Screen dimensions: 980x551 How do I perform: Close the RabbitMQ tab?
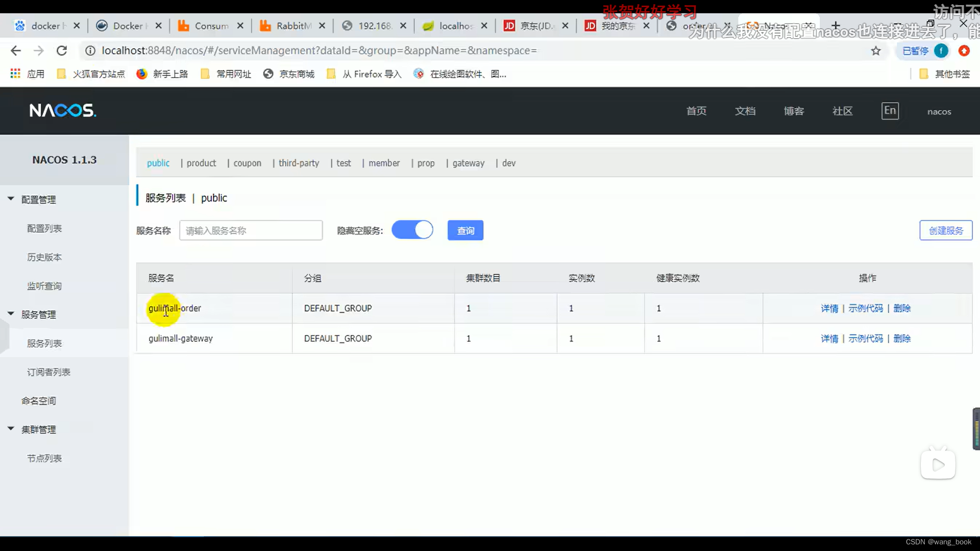click(x=322, y=26)
